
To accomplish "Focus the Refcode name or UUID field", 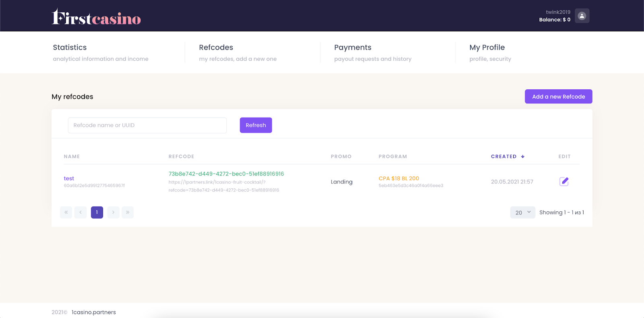I will 147,125.
